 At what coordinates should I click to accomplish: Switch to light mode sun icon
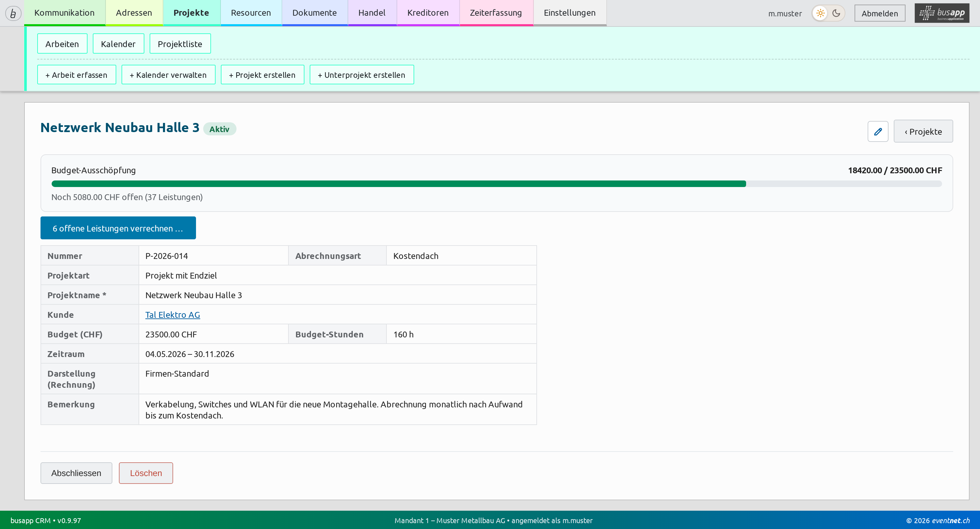click(820, 13)
